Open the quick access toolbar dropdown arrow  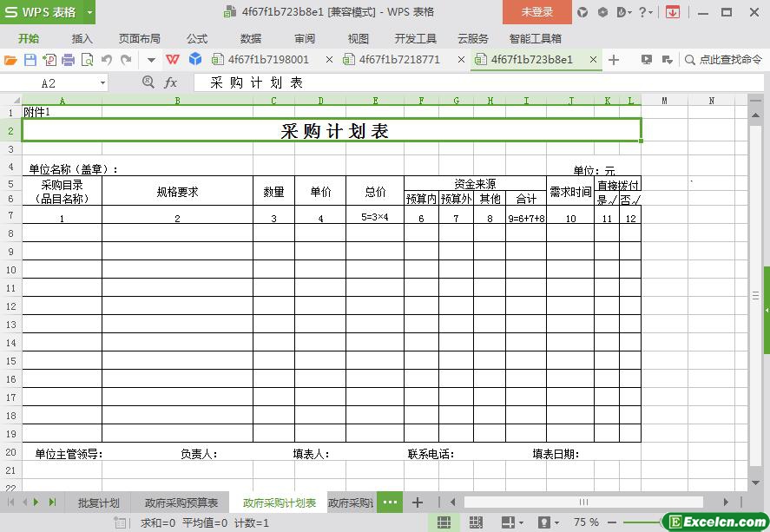151,61
